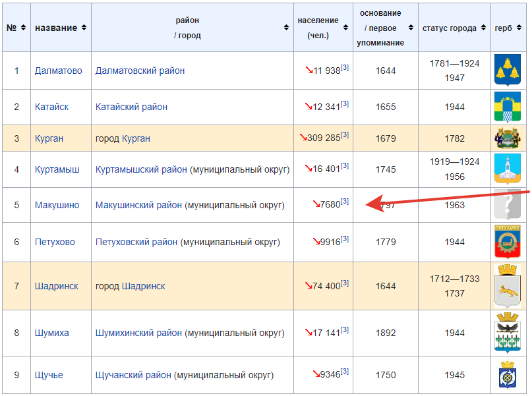This screenshot has width=532, height=396.
Task: Sort by основание / первое упоминание arrows
Action: click(411, 28)
